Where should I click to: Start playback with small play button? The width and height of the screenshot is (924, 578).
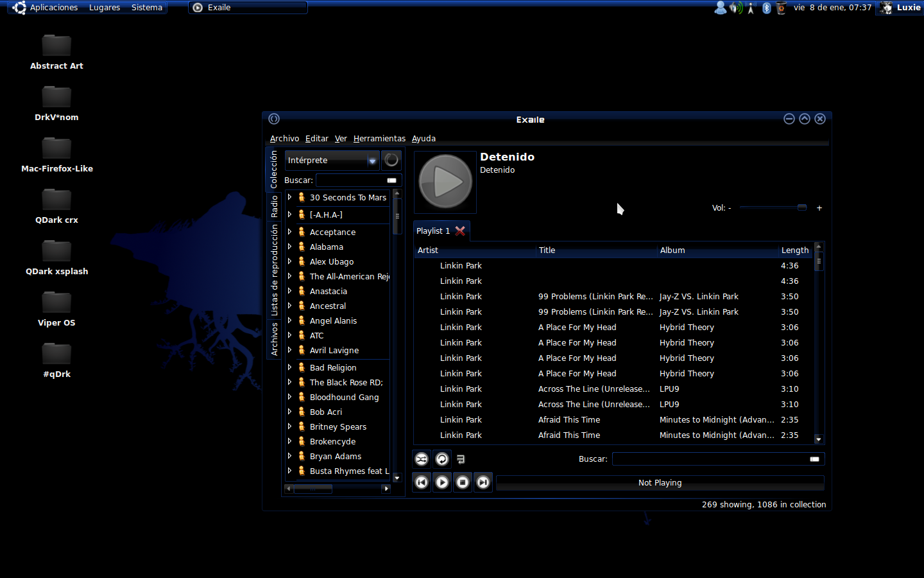coord(442,482)
